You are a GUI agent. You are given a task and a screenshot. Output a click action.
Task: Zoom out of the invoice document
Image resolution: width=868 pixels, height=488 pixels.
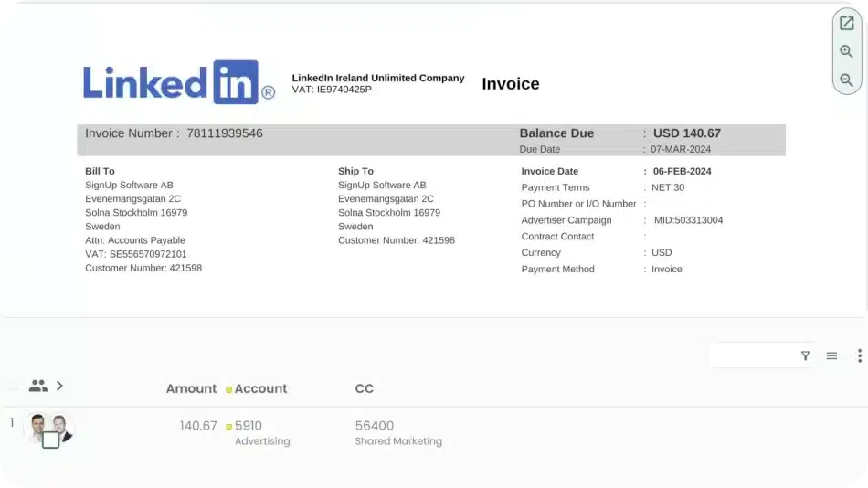(x=846, y=80)
